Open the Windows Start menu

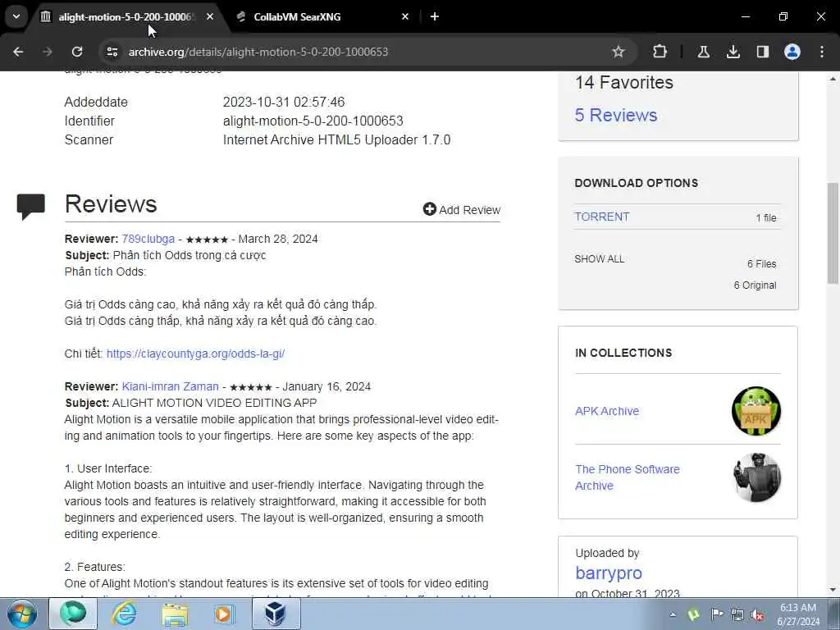tap(22, 614)
